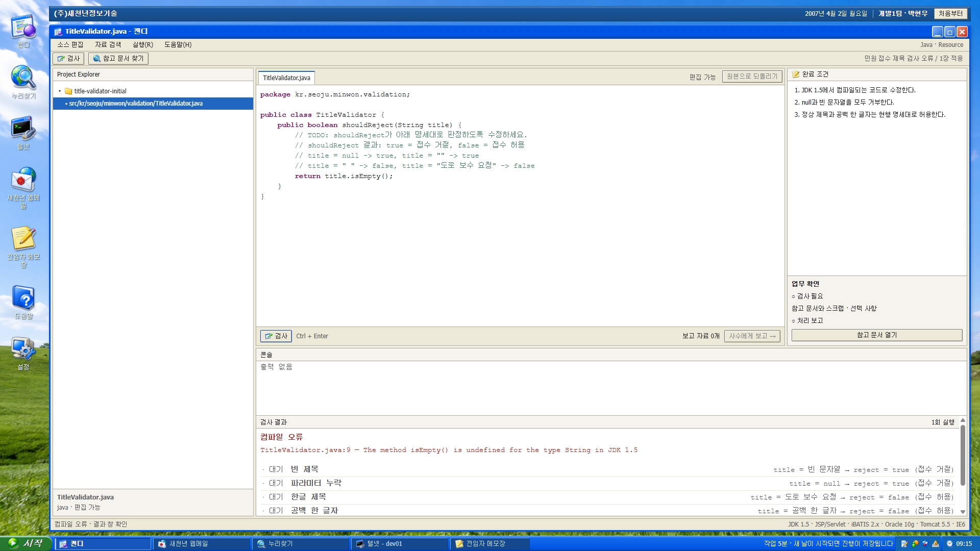Select TitleValidator.java in Project Explorer
The height and width of the screenshot is (551, 980).
153,104
